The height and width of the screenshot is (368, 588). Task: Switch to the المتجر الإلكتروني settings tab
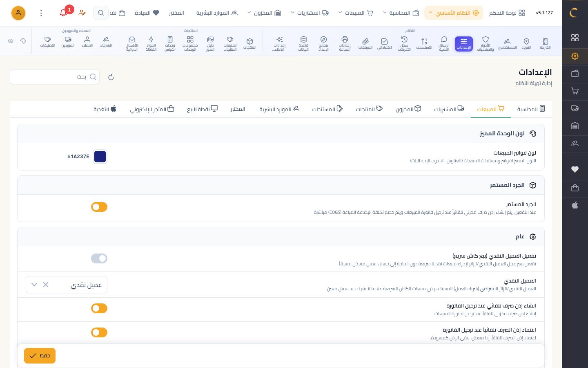coord(152,109)
